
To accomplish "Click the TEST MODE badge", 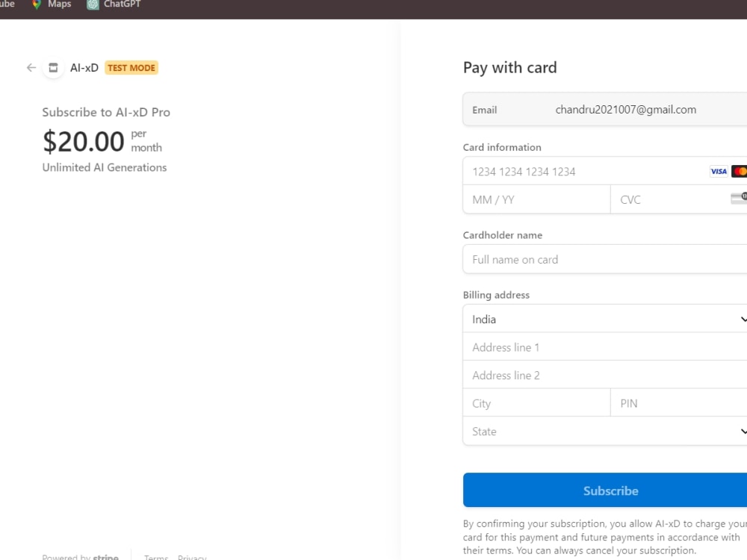I will click(x=131, y=68).
